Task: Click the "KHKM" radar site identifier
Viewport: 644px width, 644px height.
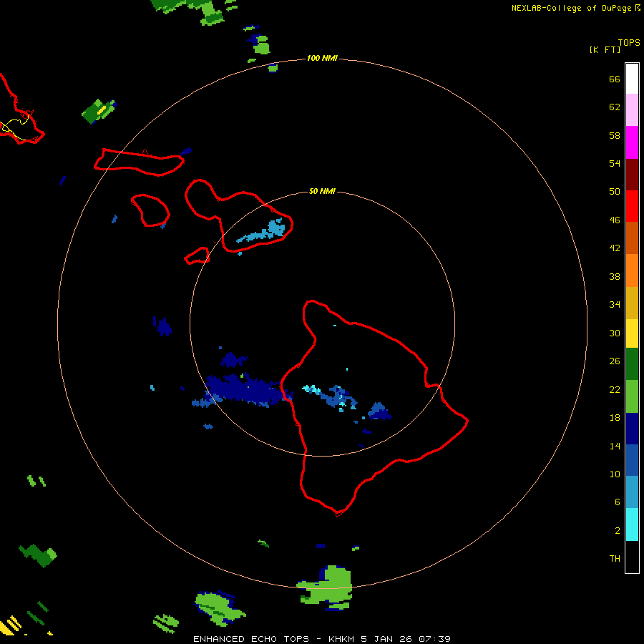Action: click(x=341, y=639)
